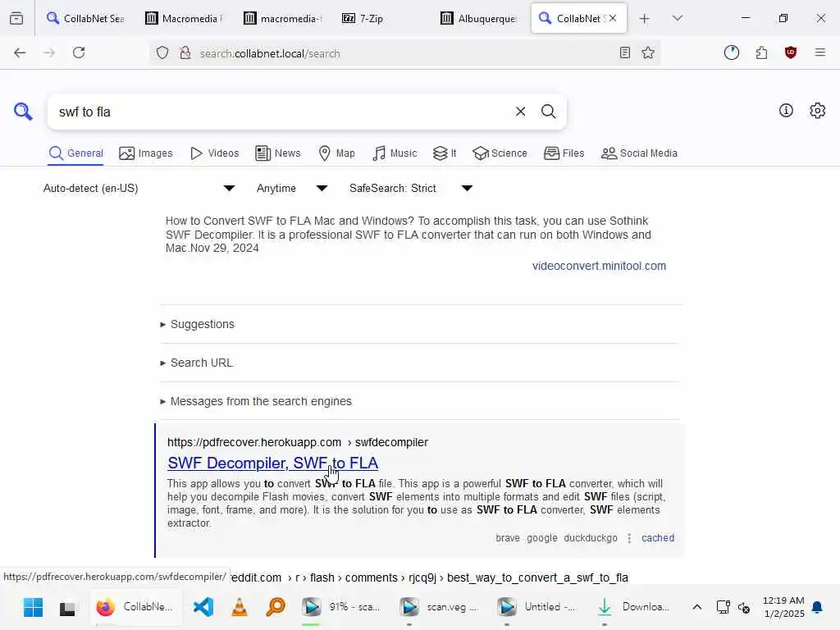Close the active CollabNet tab
Viewport: 840px width, 630px height.
point(613,18)
